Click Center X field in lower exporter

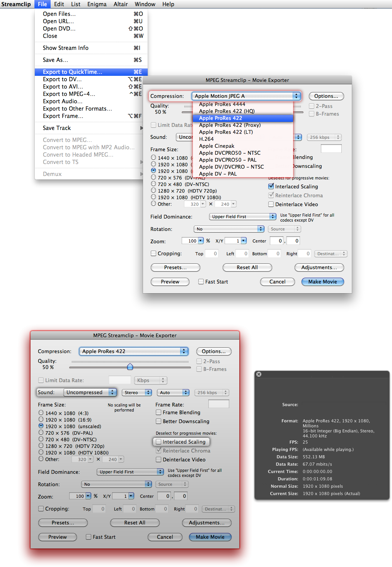click(164, 496)
